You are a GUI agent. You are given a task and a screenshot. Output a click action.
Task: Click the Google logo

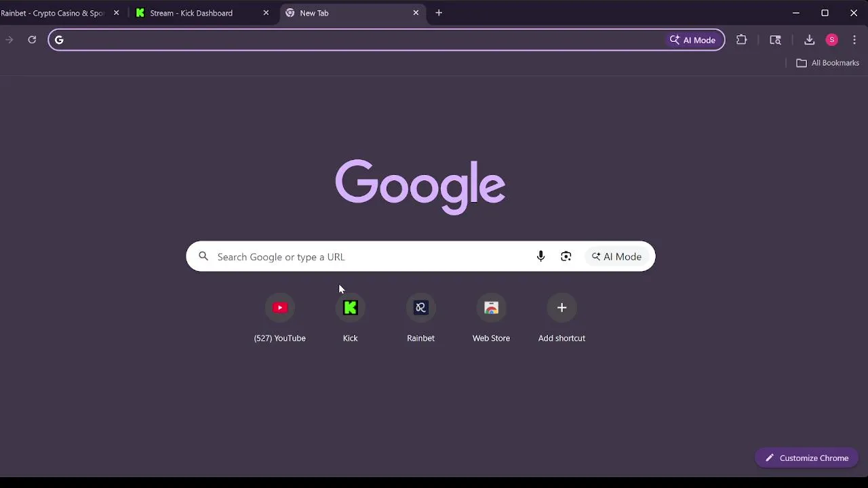(x=420, y=186)
